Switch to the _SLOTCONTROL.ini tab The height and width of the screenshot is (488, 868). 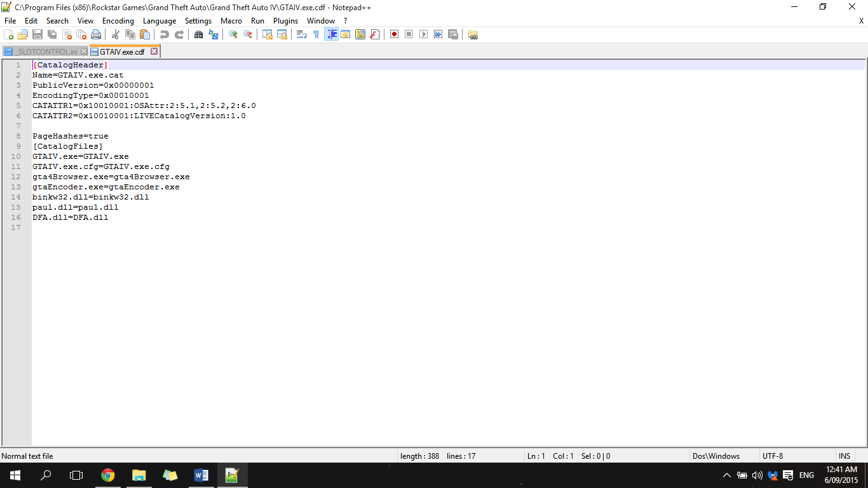coord(45,52)
